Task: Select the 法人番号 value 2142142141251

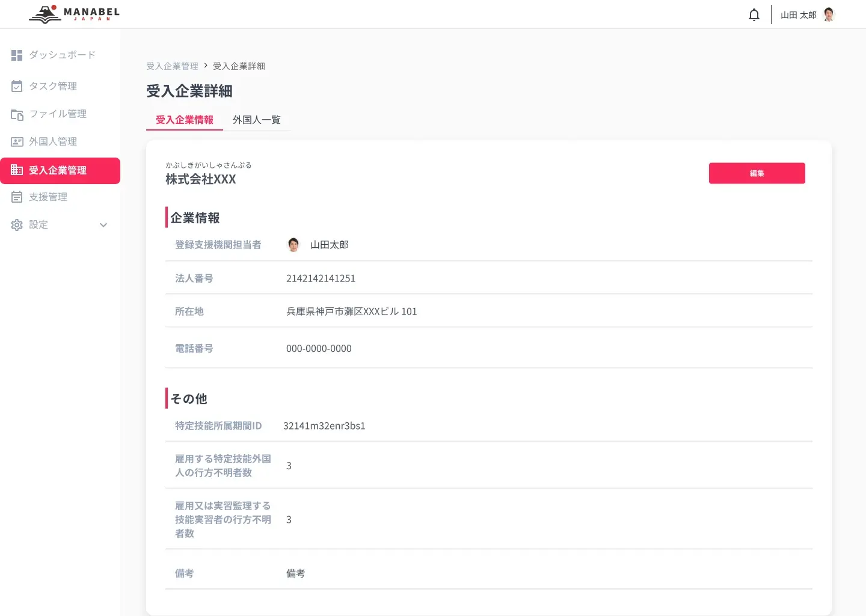Action: (x=321, y=278)
